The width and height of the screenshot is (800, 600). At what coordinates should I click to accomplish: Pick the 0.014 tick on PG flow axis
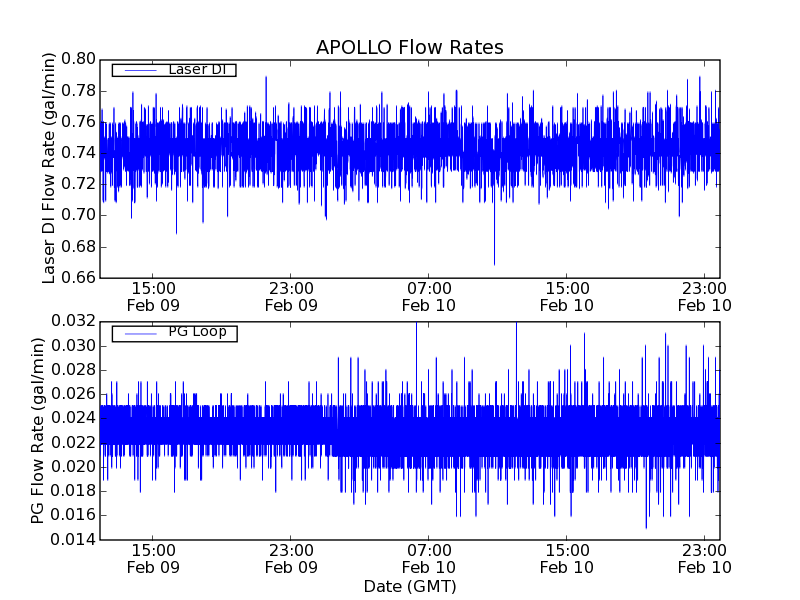click(73, 539)
